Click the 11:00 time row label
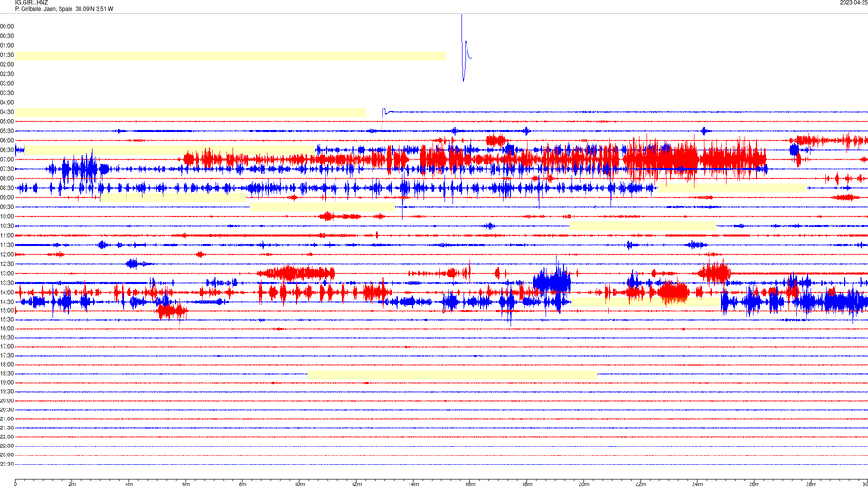Image resolution: width=868 pixels, height=488 pixels. point(7,235)
